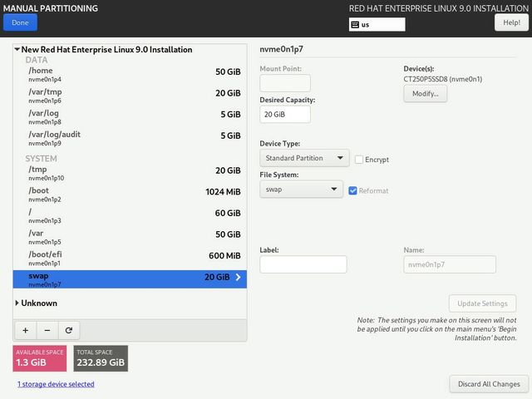The height and width of the screenshot is (399, 532).
Task: Click the SYSTEM section header
Action: [x=41, y=159]
